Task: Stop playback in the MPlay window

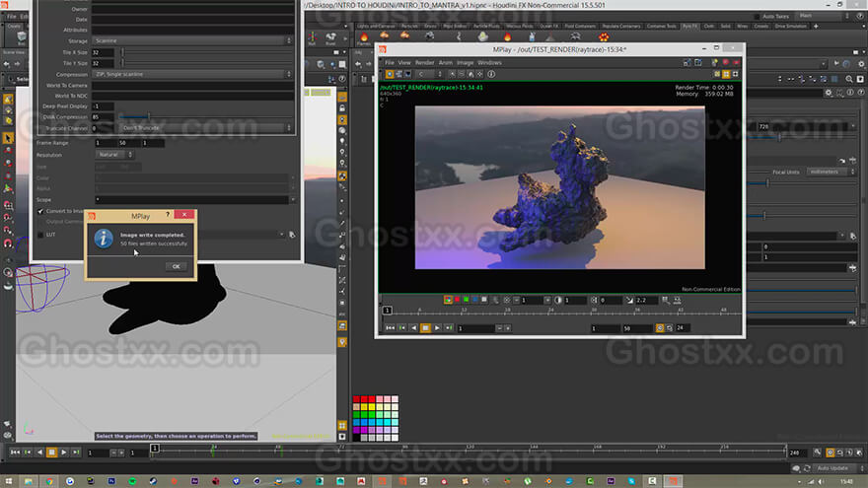Action: click(x=425, y=328)
